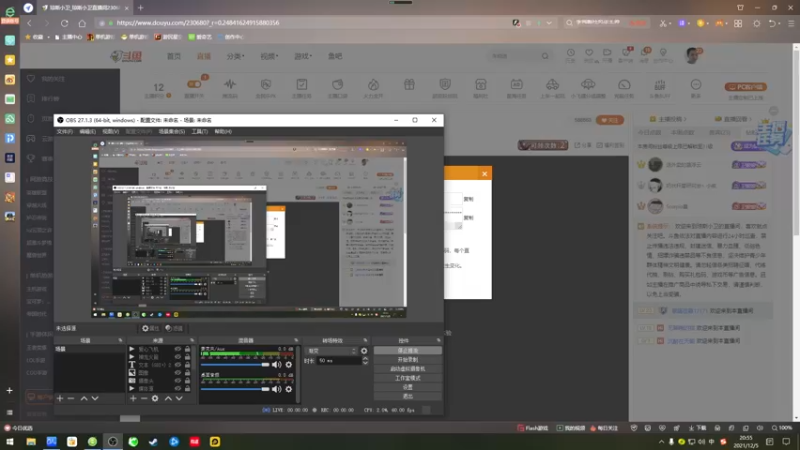Viewport: 800px width, 450px height.
Task: Click the Douyu search magnifier icon
Action: point(545,56)
